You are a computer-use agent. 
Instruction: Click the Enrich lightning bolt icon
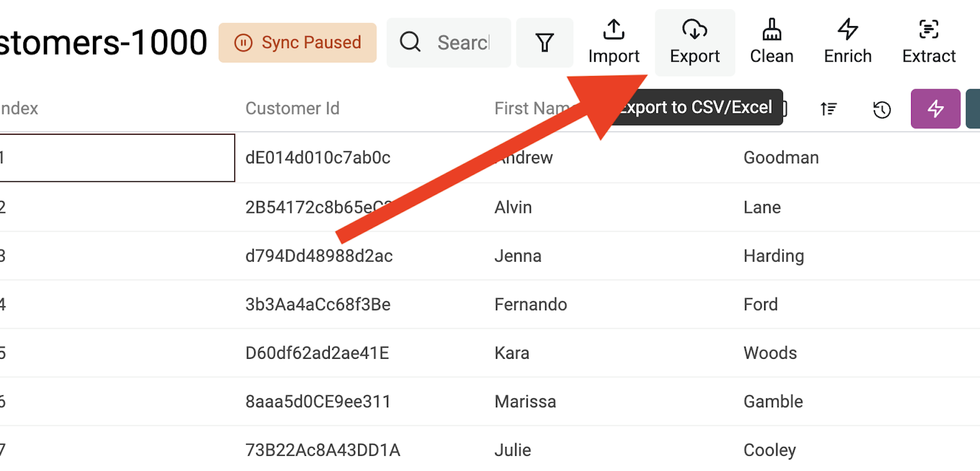[847, 30]
